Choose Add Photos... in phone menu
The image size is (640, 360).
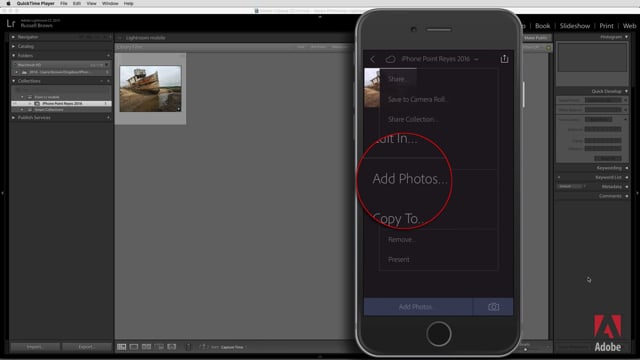click(410, 179)
